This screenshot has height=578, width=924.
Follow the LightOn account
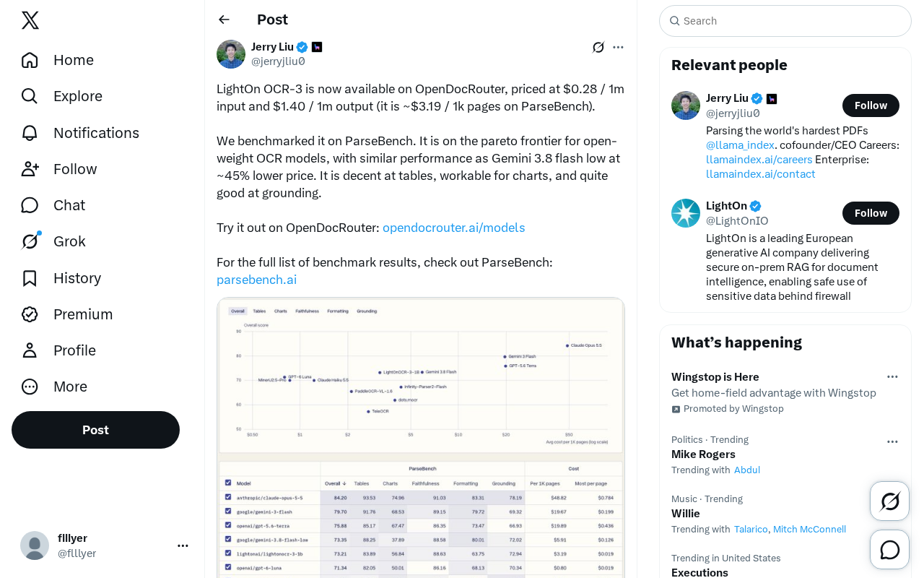pos(871,213)
